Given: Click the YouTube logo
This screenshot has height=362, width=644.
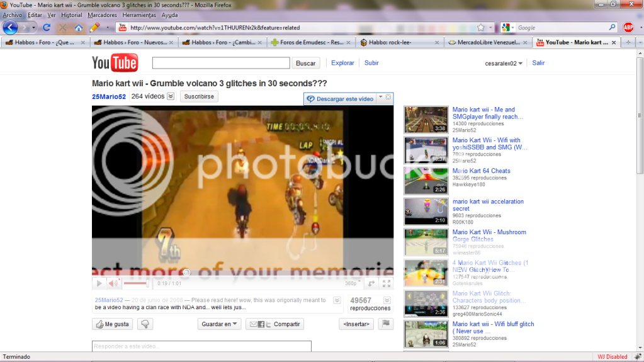Looking at the screenshot, I should [x=115, y=63].
